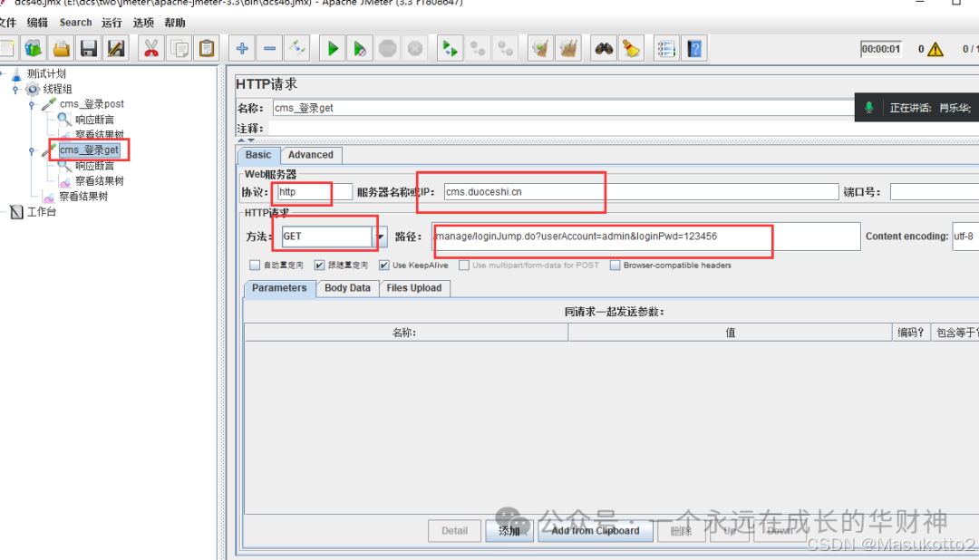This screenshot has height=560, width=979.
Task: Click the Detail button
Action: click(x=454, y=531)
